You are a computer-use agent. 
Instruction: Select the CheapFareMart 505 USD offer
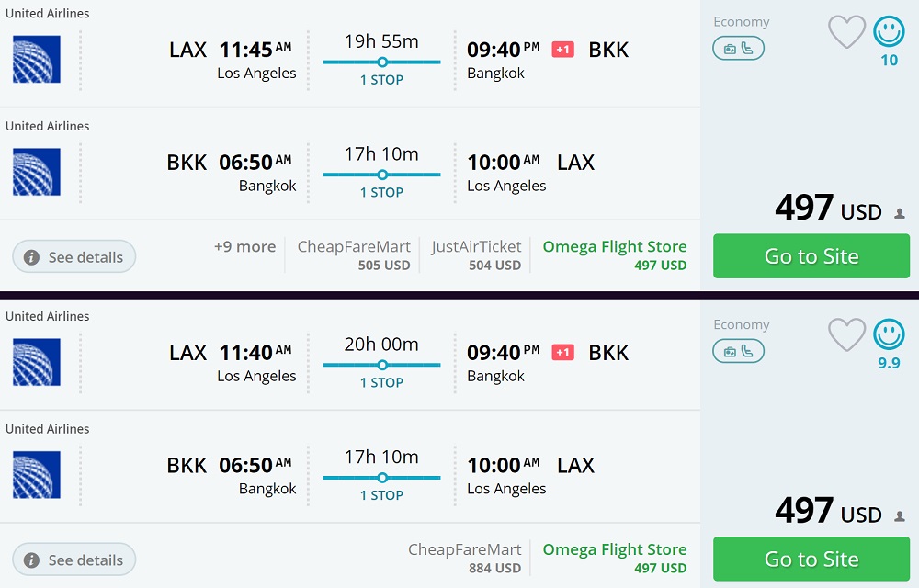[354, 255]
